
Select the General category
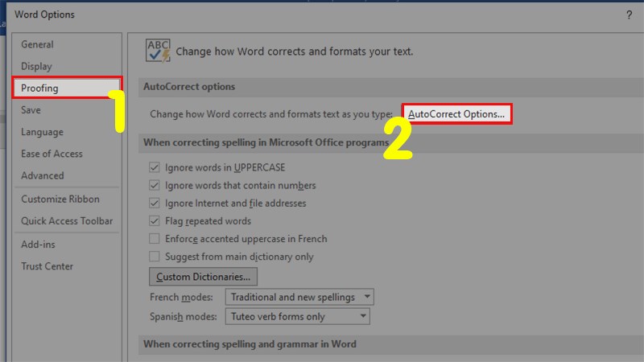(x=39, y=45)
